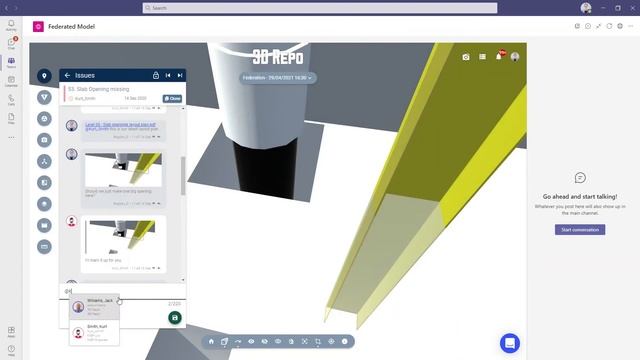Open Help in Teams left rail
This screenshot has width=640, height=360.
point(11,351)
